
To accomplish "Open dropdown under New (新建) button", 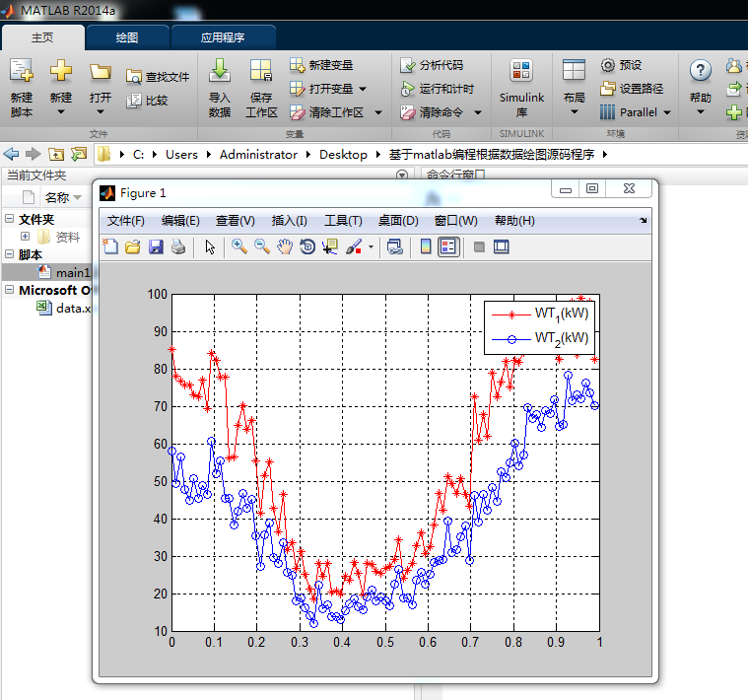I will pyautogui.click(x=60, y=112).
